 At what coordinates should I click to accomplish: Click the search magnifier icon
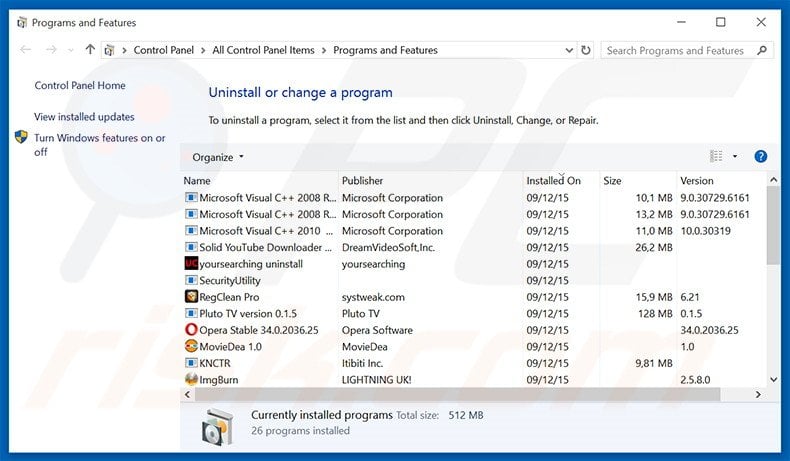762,50
